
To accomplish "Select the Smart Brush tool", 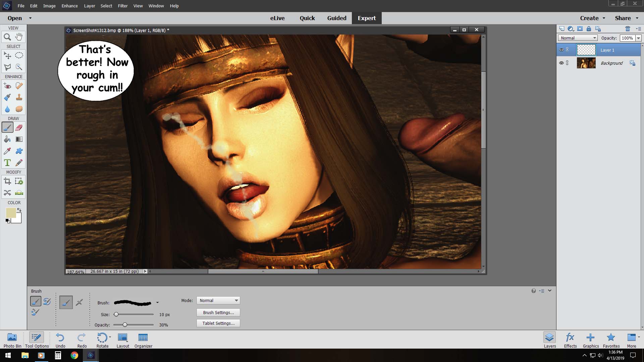I will tap(7, 97).
